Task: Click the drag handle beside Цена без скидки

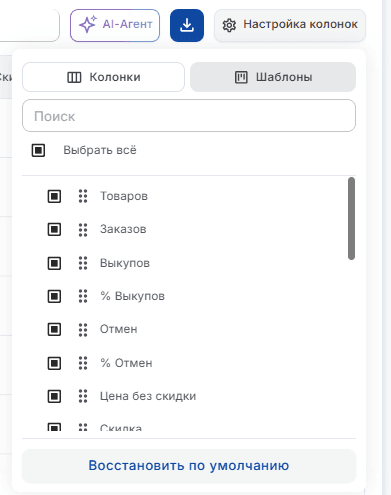Action: tap(83, 396)
